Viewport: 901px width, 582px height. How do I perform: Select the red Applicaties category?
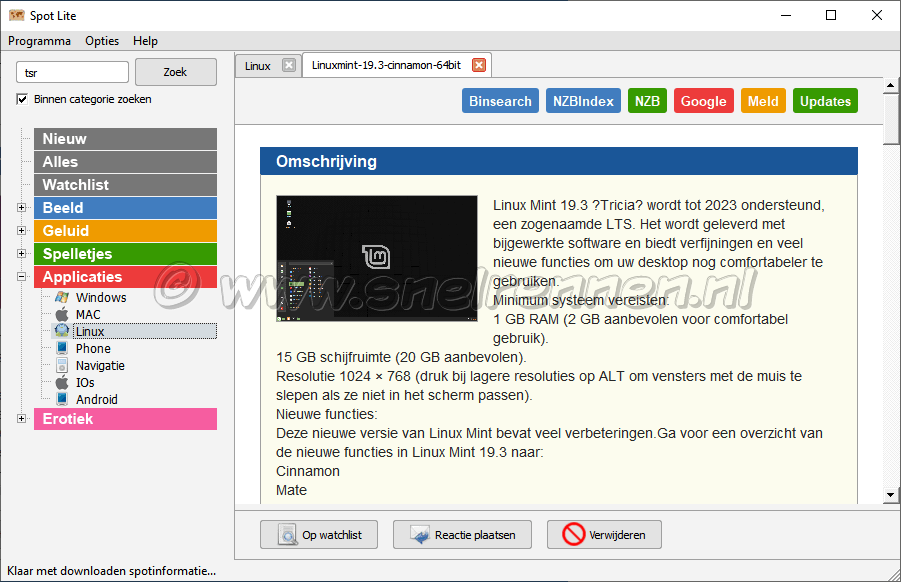(x=125, y=277)
